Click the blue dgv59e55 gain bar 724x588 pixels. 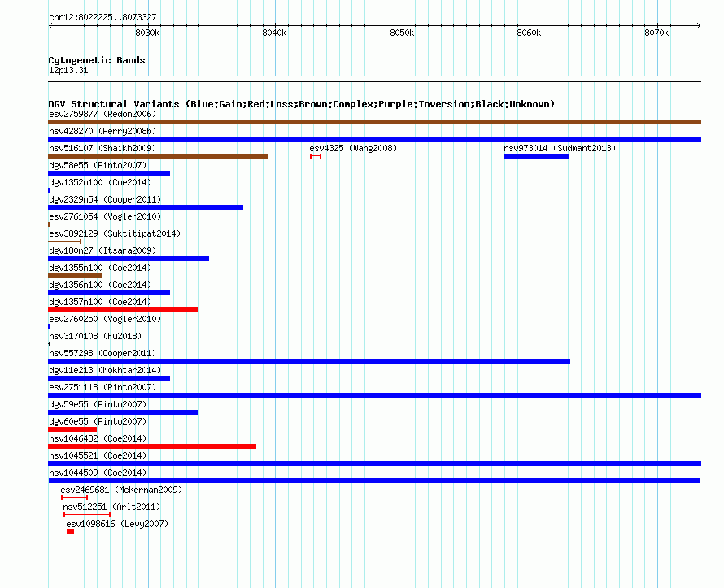[x=123, y=412]
